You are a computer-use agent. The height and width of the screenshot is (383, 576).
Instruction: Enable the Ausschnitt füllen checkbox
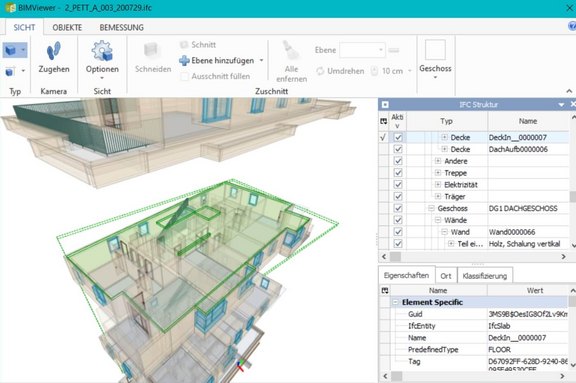point(185,76)
